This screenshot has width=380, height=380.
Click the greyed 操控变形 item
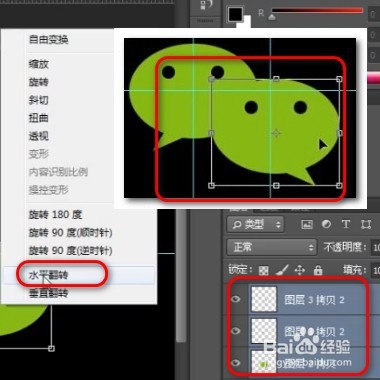pyautogui.click(x=48, y=190)
